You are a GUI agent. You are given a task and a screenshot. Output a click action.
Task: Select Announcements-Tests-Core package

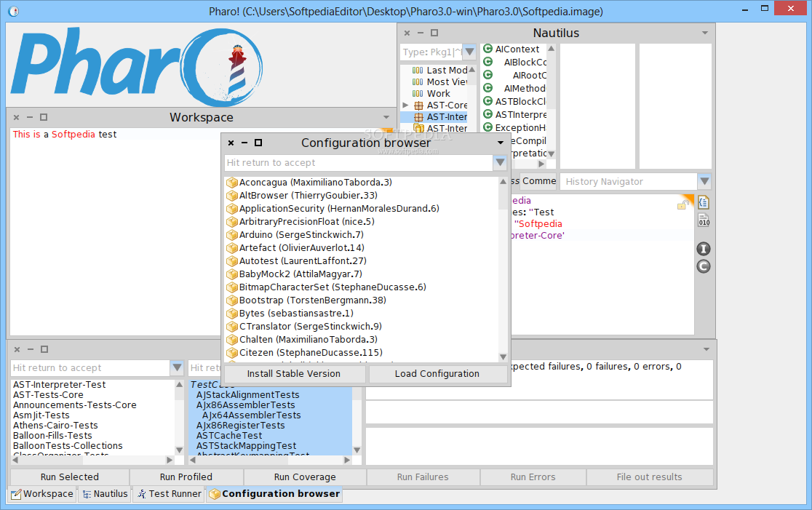(74, 405)
